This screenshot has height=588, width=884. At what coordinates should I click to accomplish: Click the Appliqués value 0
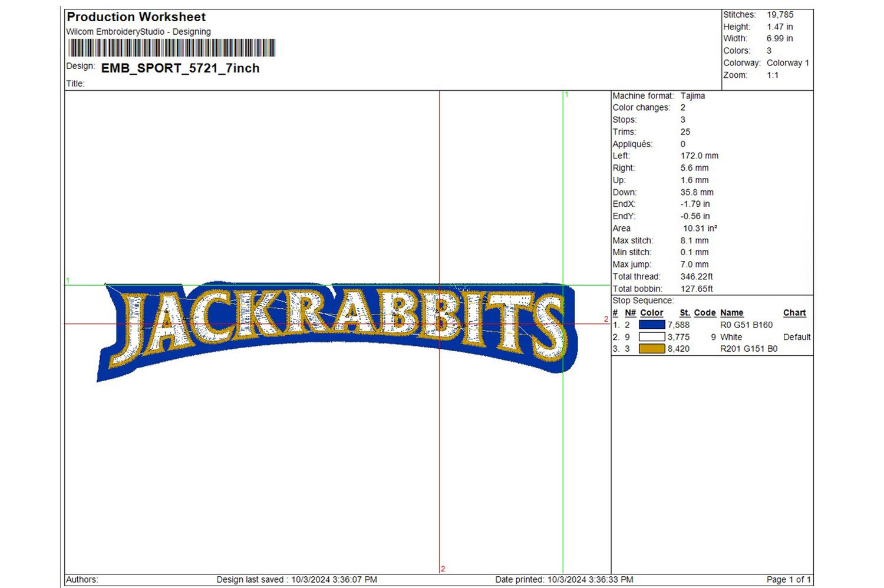click(683, 144)
